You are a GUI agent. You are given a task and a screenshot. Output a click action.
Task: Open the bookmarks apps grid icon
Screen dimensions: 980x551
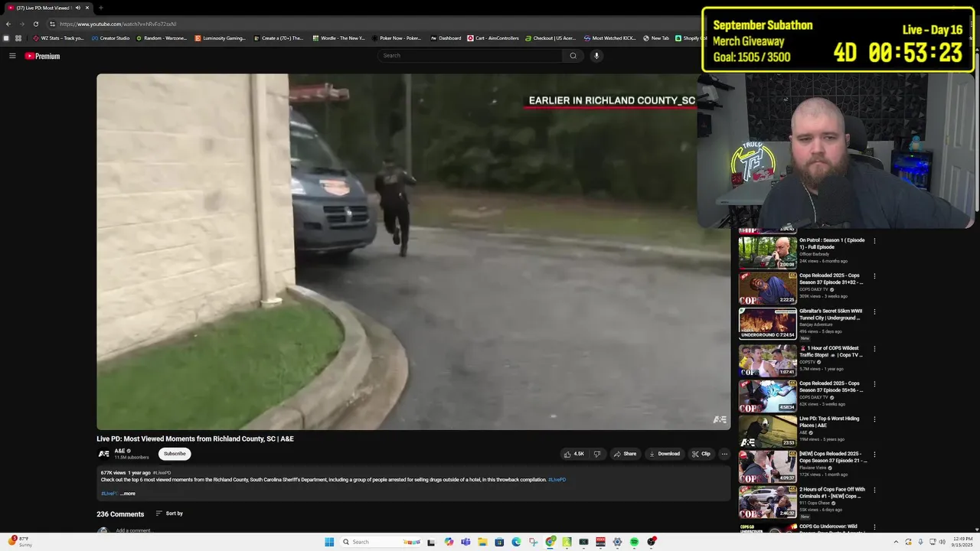18,38
